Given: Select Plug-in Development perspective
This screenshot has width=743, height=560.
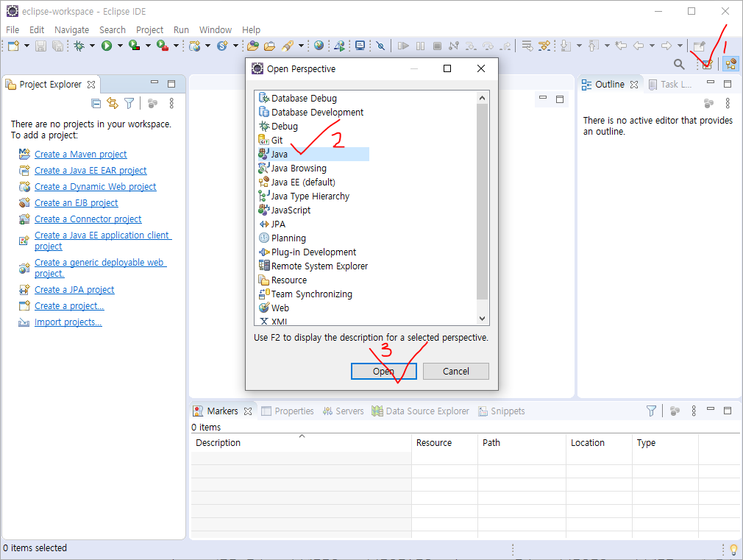Looking at the screenshot, I should [307, 252].
